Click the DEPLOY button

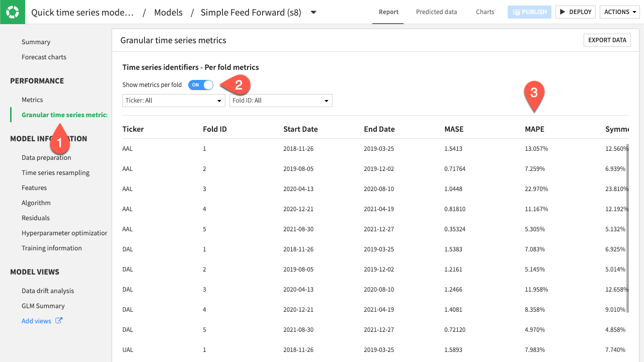tap(576, 12)
